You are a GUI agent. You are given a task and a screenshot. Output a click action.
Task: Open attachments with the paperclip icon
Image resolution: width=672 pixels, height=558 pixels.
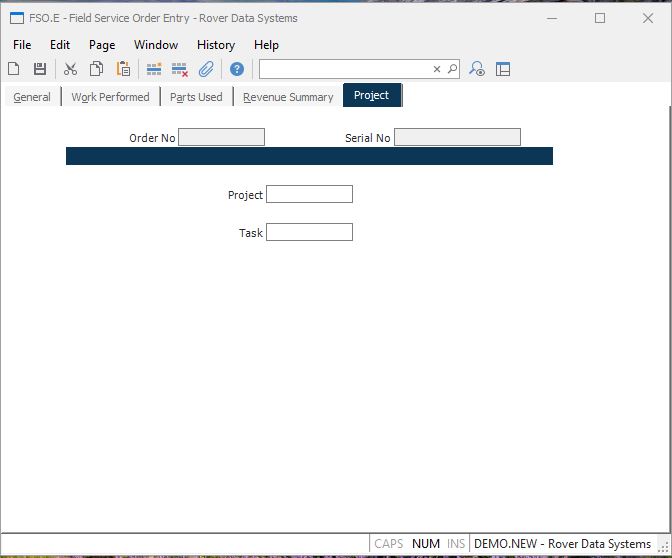click(206, 69)
